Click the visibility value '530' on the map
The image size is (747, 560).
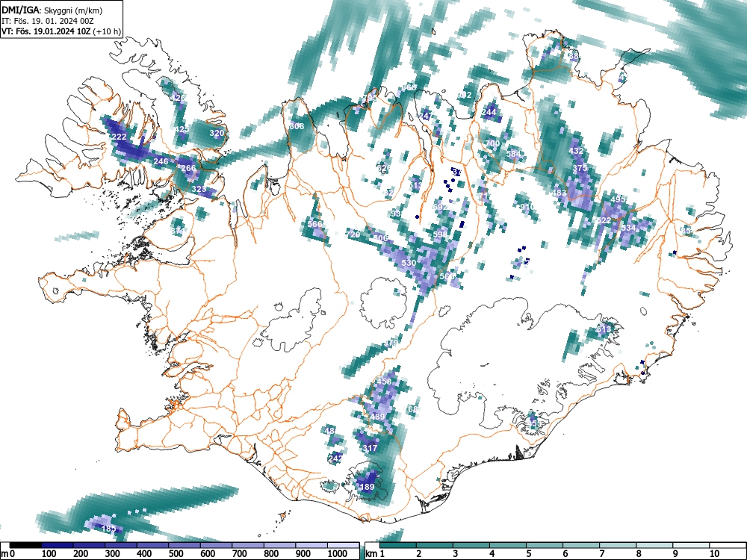409,263
